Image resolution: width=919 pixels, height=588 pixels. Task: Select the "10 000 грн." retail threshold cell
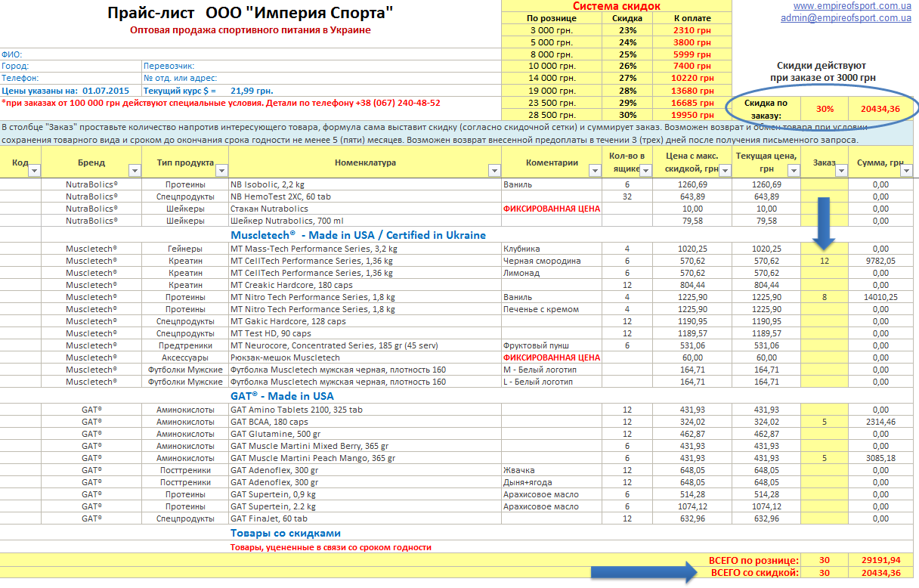[x=552, y=66]
